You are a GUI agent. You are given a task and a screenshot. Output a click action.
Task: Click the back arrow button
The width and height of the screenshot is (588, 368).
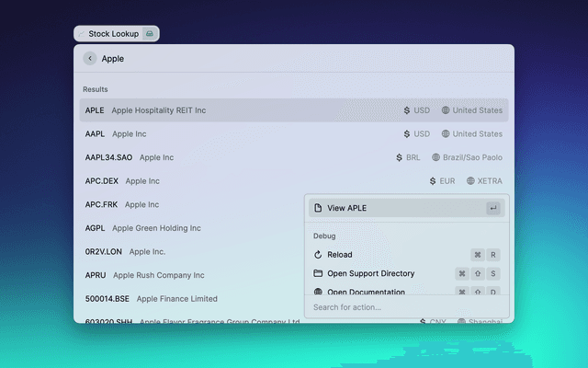click(x=89, y=58)
